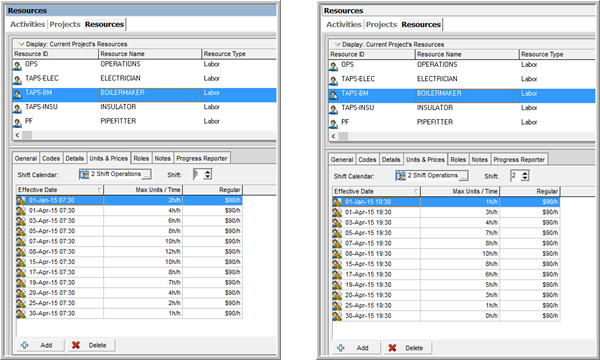Open Notes tab in right panel
The height and width of the screenshot is (360, 600).
coord(479,160)
